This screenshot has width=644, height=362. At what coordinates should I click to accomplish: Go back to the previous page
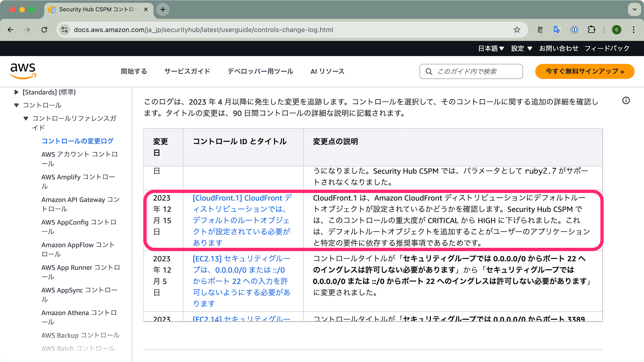(11, 30)
